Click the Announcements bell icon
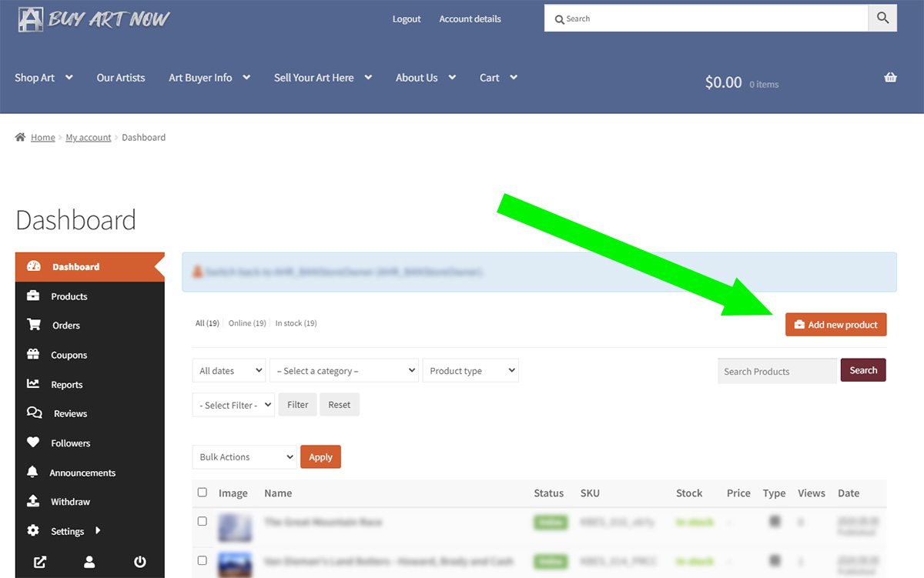924x578 pixels. point(32,472)
